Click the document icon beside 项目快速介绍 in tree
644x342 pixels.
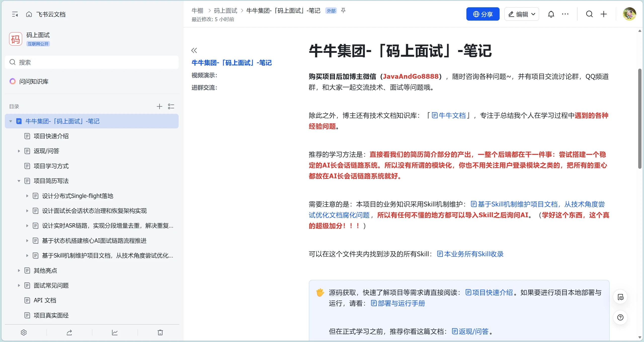click(x=27, y=136)
